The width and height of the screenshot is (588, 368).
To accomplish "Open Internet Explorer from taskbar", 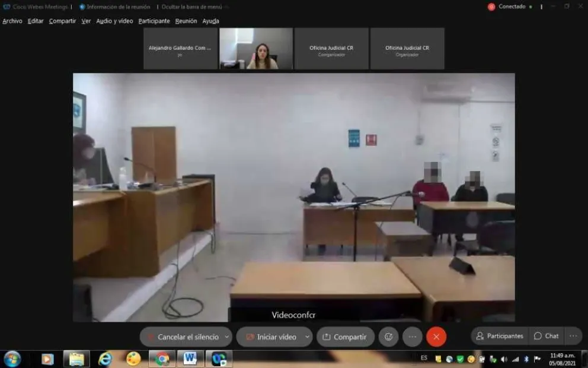I will tap(105, 359).
